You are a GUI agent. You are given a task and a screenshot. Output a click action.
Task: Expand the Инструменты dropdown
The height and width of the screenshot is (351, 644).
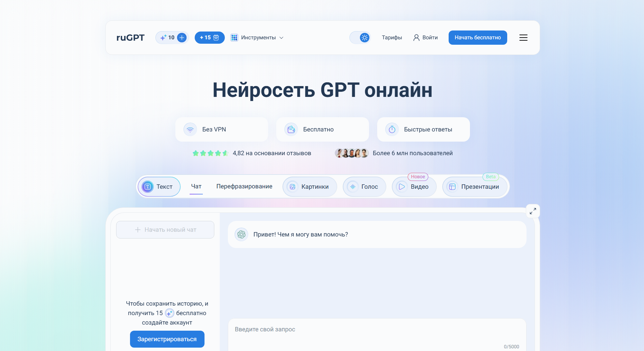(x=257, y=38)
